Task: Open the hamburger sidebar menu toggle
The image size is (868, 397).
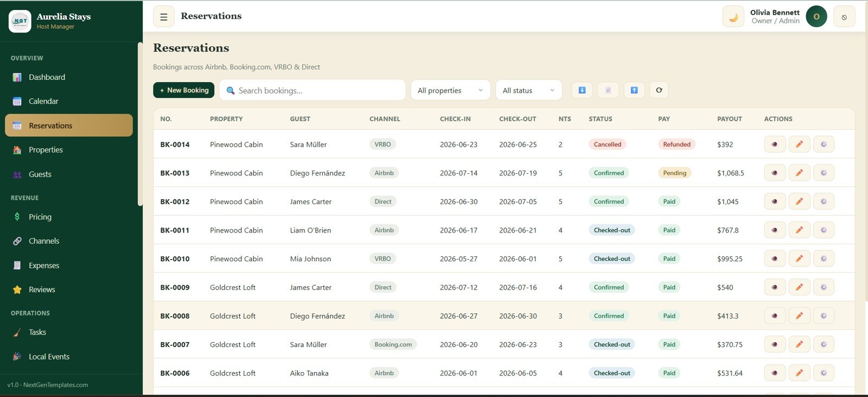Action: click(163, 17)
